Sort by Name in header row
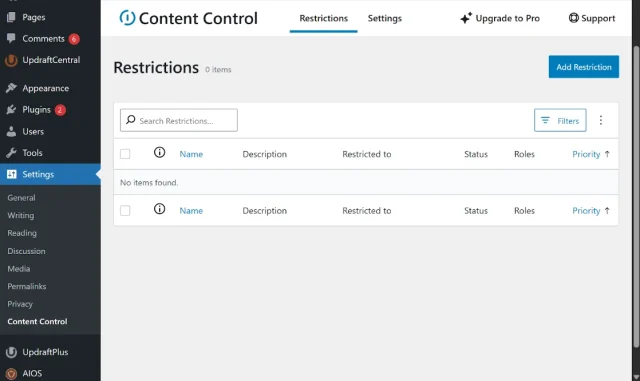 191,154
